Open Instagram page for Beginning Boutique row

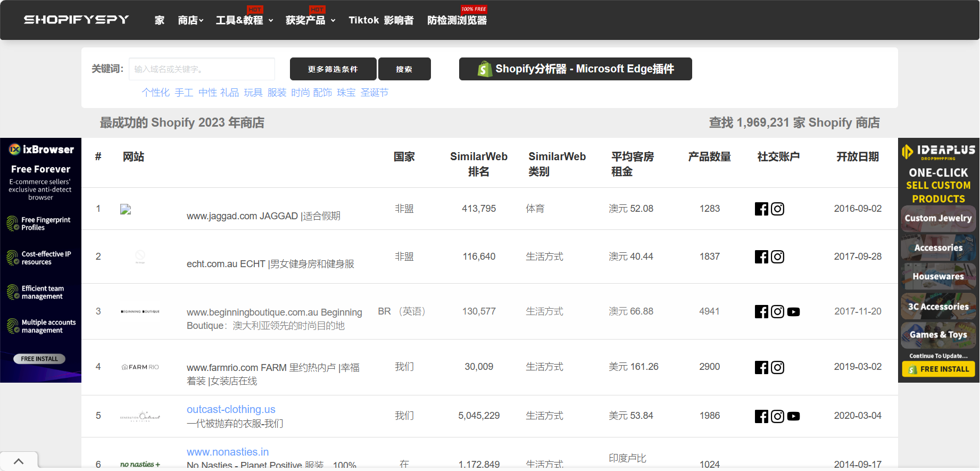pyautogui.click(x=777, y=312)
